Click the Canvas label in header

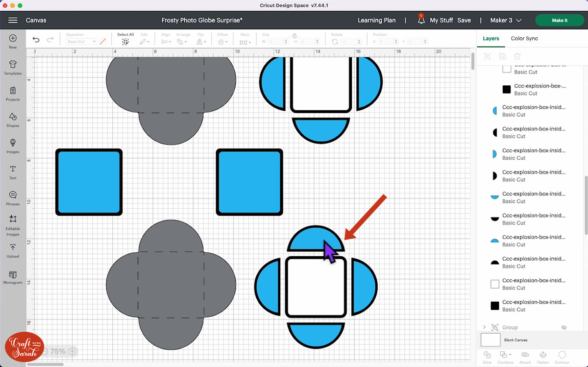(x=36, y=20)
